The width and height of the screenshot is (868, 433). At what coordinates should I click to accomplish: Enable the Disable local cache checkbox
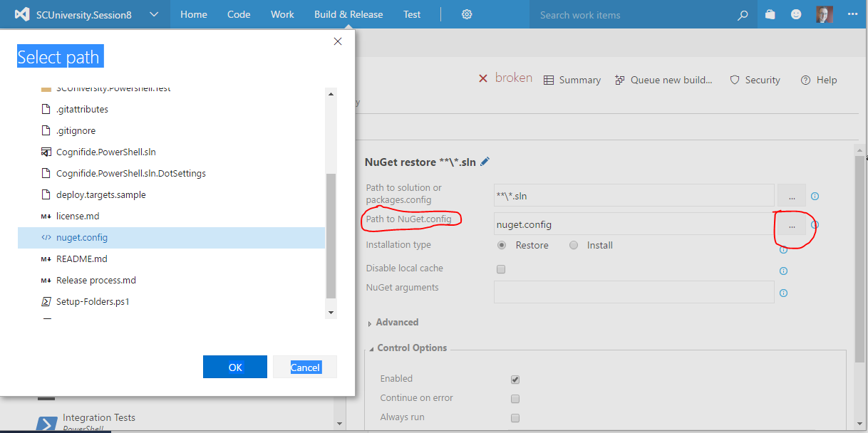click(x=501, y=269)
